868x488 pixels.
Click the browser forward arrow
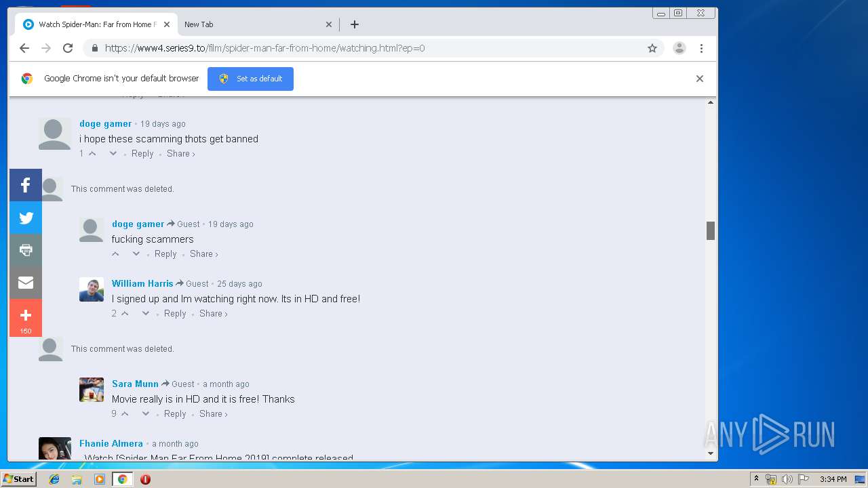tap(46, 48)
